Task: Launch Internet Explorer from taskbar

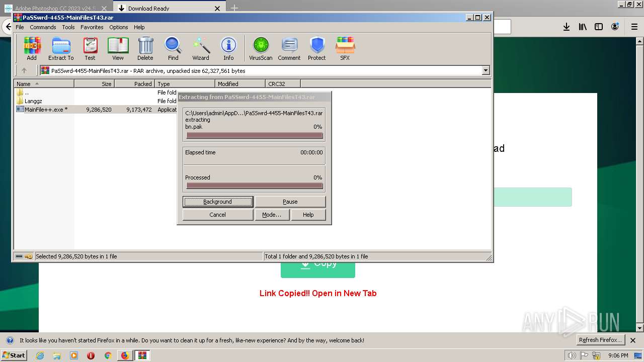Action: (40, 355)
